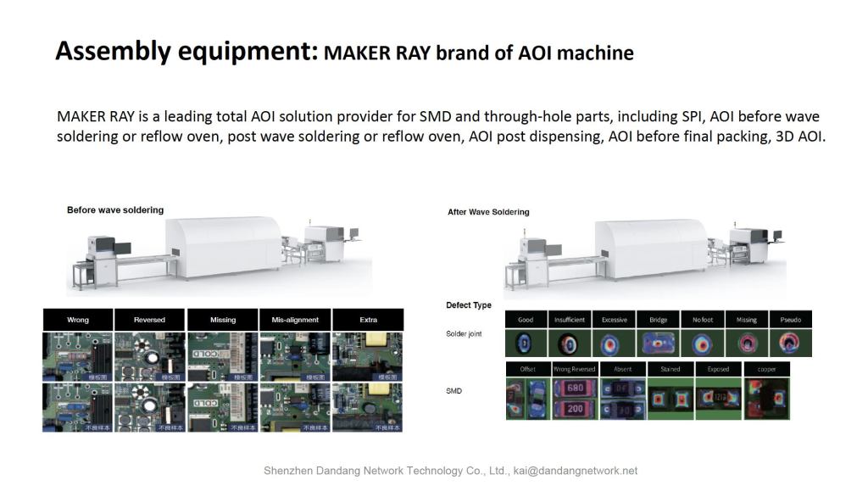Select the SMD 'Exposed' defect image
868x486 pixels.
coord(718,399)
